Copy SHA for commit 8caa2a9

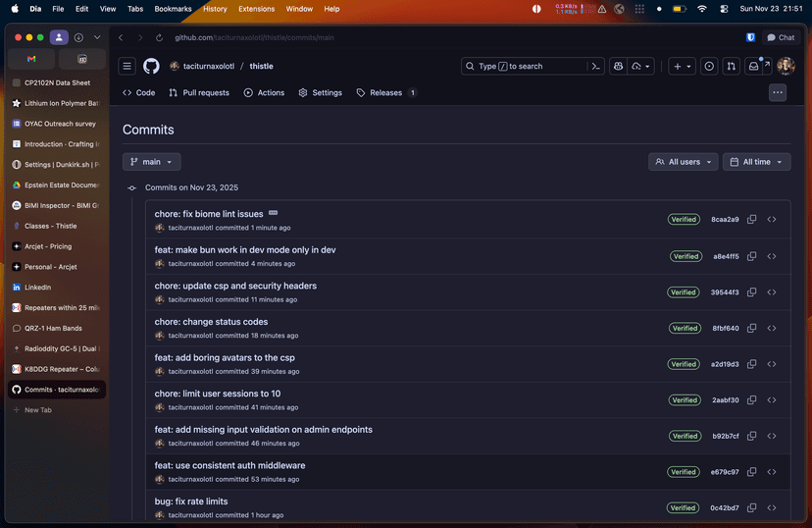(x=752, y=220)
